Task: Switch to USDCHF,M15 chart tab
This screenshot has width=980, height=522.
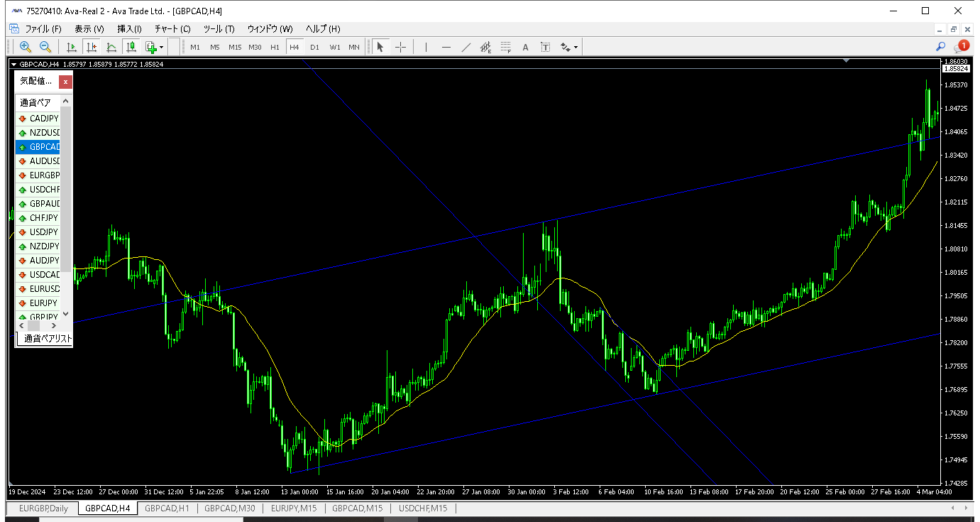Action: pos(423,509)
